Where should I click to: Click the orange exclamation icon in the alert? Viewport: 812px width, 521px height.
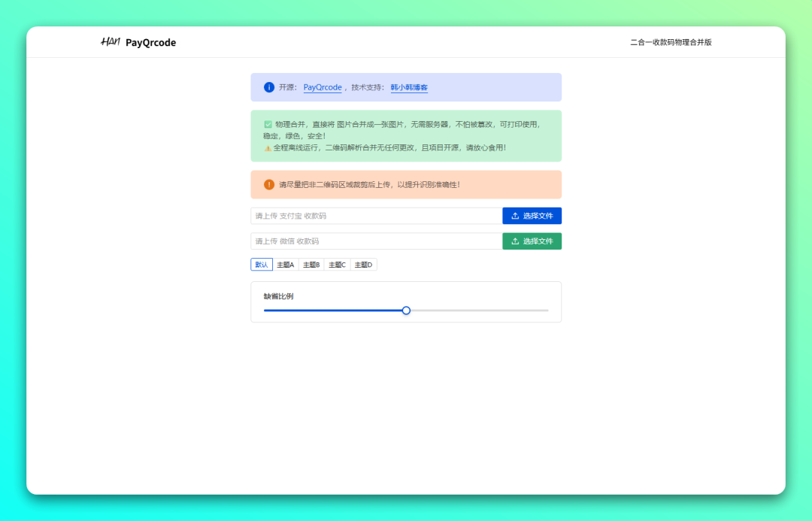click(x=269, y=184)
